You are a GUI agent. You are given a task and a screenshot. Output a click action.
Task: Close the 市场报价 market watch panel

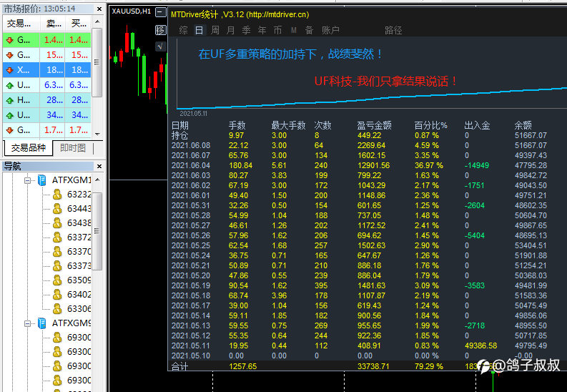click(99, 9)
